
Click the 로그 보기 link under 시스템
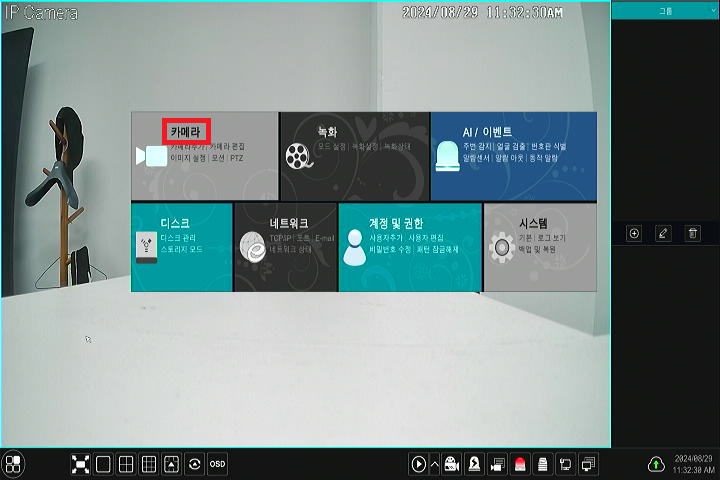click(551, 238)
